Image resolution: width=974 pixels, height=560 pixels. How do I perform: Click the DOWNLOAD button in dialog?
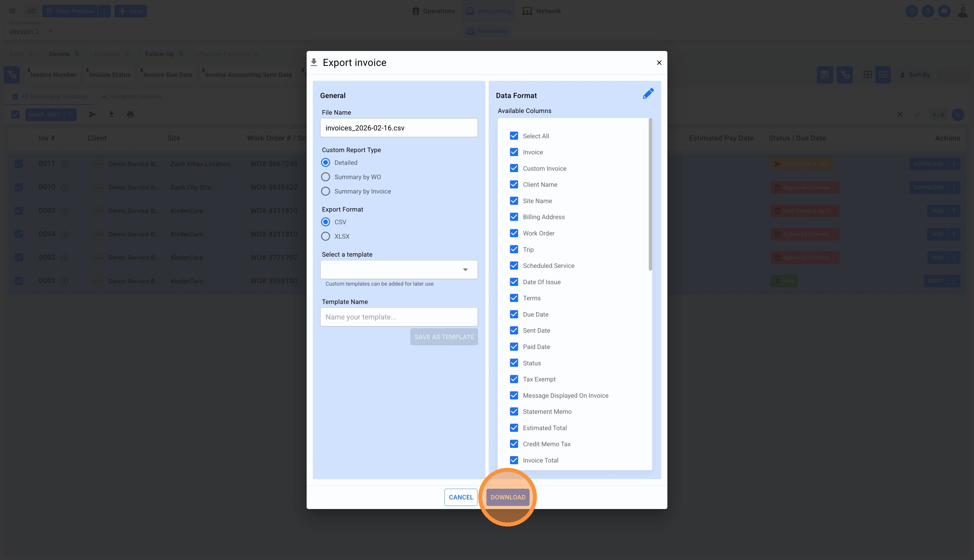tap(508, 497)
